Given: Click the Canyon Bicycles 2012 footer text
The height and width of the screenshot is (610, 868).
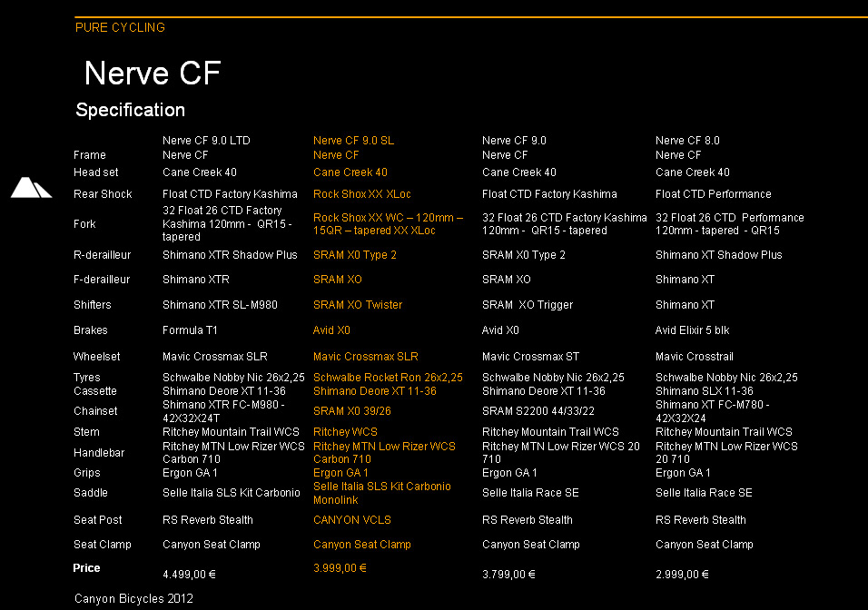Looking at the screenshot, I should (x=133, y=598).
